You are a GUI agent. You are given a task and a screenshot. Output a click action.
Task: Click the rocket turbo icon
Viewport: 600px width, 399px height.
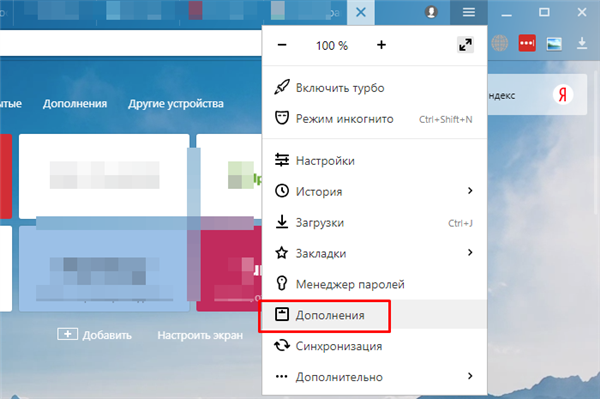[282, 87]
